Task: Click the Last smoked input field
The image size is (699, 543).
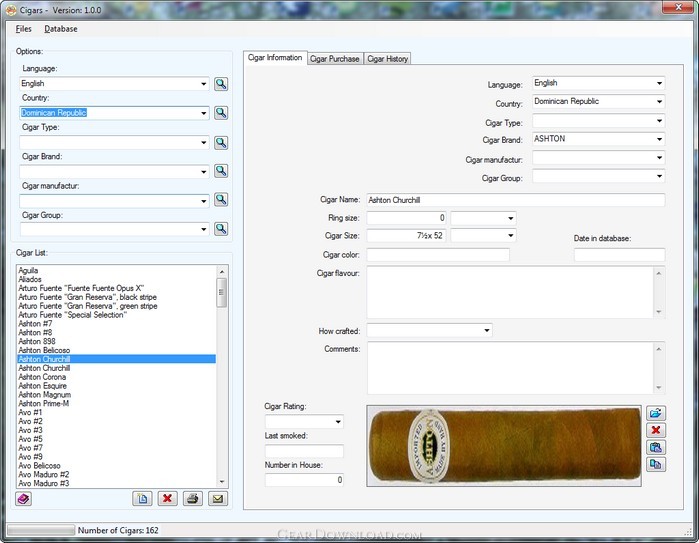Action: (x=304, y=451)
